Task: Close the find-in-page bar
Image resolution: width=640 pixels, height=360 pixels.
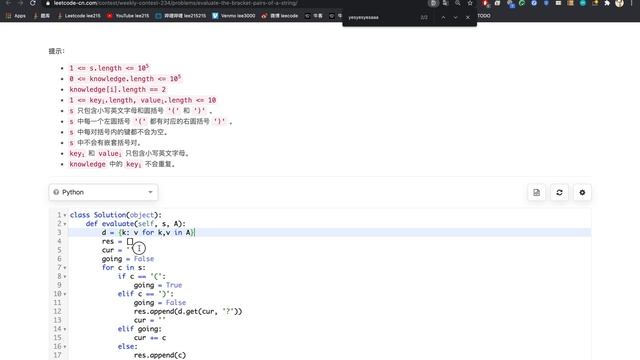Action: 468,18
